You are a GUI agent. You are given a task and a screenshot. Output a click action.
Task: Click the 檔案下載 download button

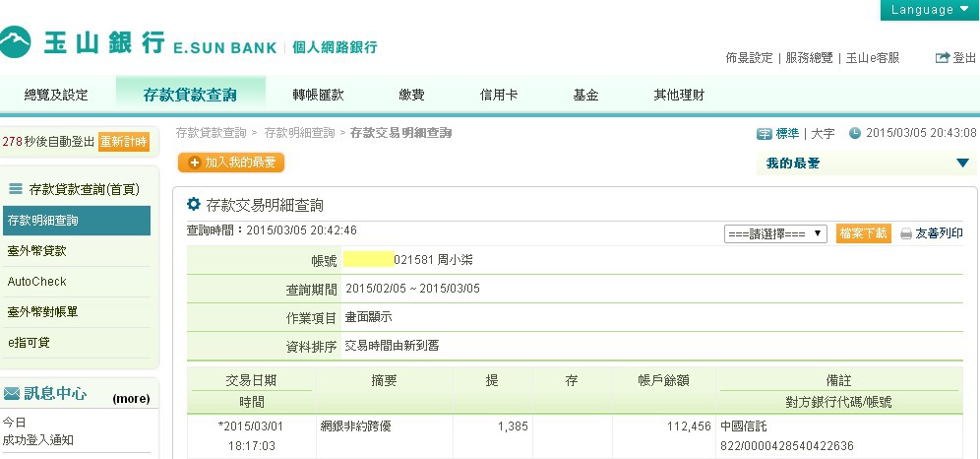pos(863,233)
